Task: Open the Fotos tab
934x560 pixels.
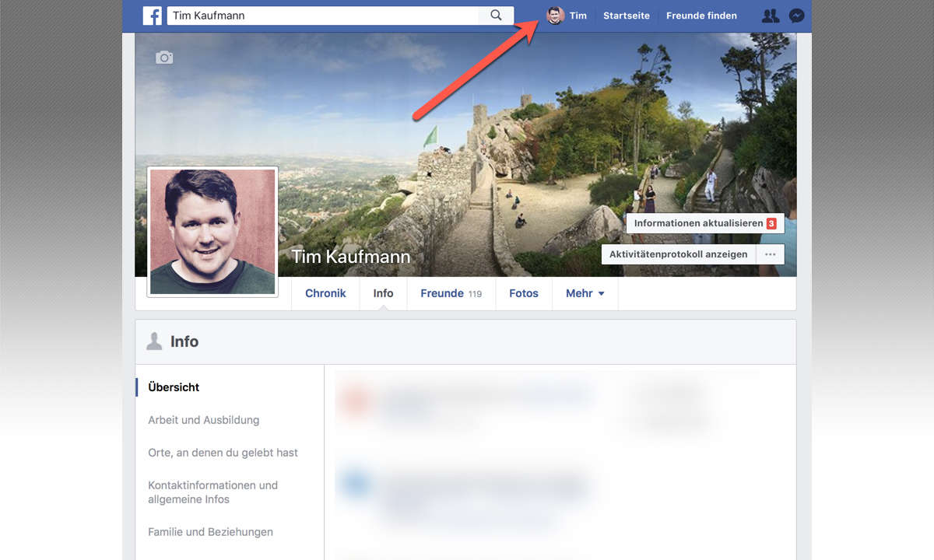Action: click(524, 293)
